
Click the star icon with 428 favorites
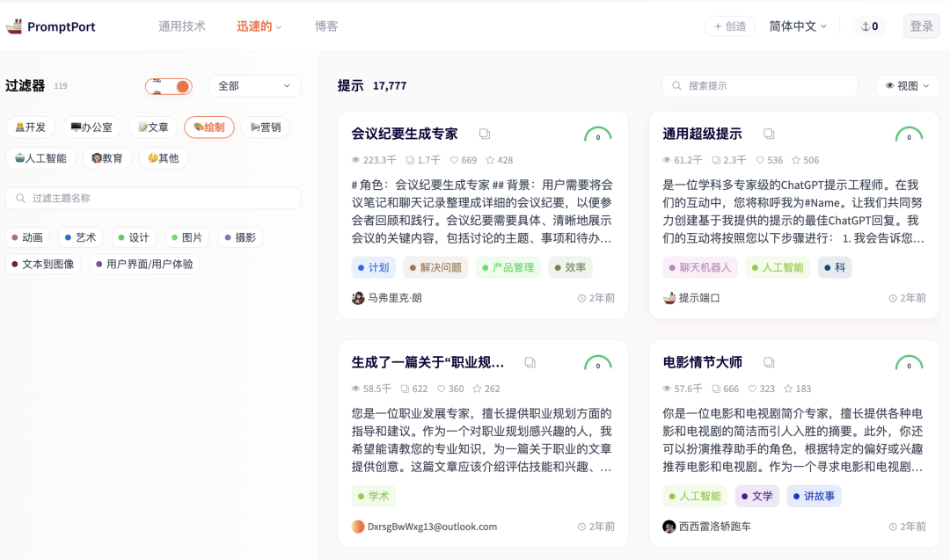[x=490, y=160]
